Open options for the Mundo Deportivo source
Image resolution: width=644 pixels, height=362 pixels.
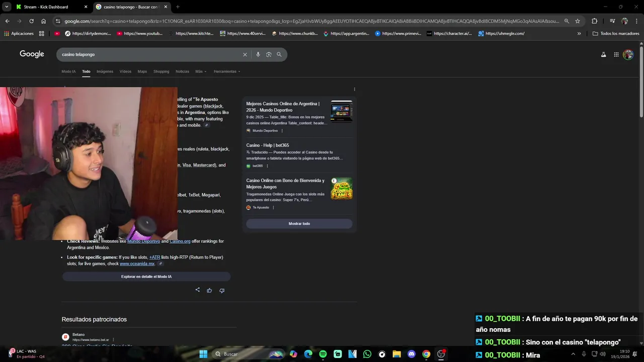coord(282,131)
